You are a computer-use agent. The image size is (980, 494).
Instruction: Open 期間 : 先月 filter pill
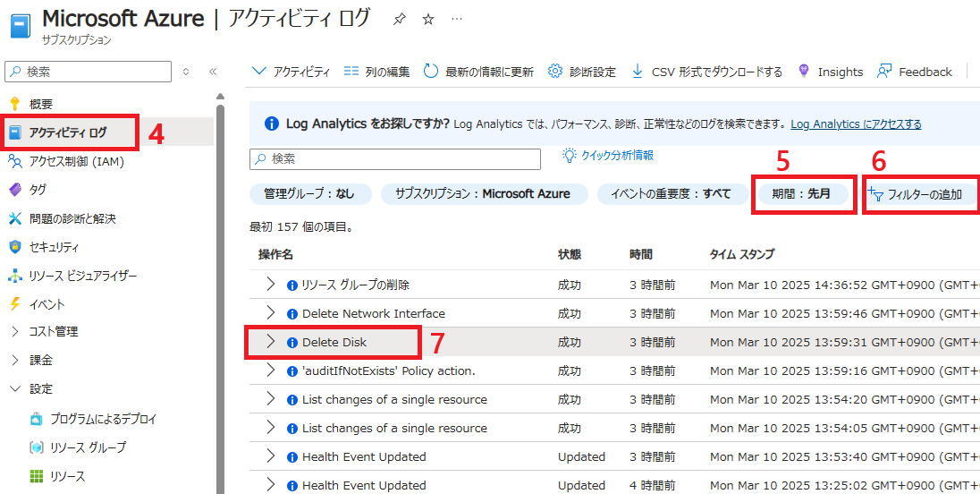click(802, 194)
